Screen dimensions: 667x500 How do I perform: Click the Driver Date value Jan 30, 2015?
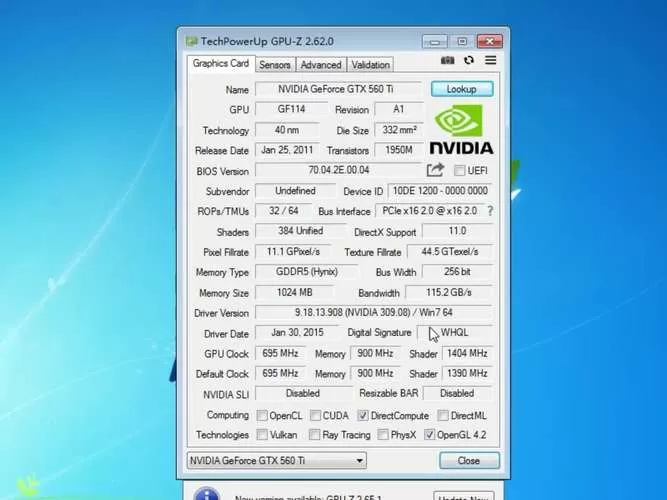pyautogui.click(x=297, y=332)
